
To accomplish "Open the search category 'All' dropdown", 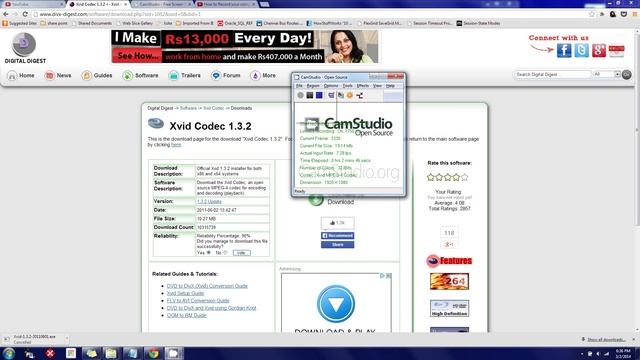I will [607, 74].
